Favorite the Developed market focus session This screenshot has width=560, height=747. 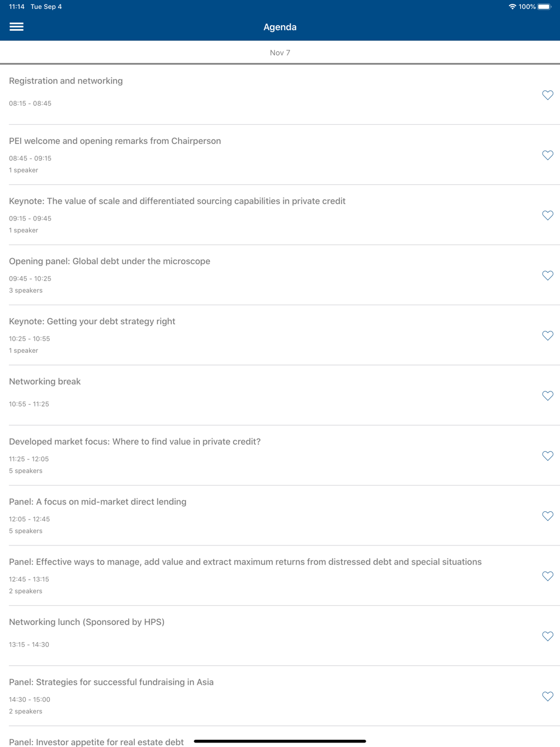coord(548,456)
